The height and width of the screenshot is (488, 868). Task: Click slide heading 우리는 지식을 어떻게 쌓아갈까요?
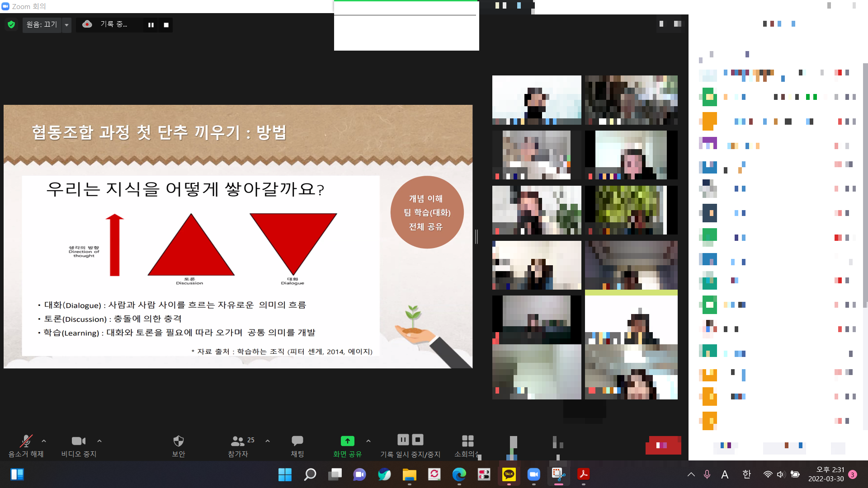(x=185, y=189)
